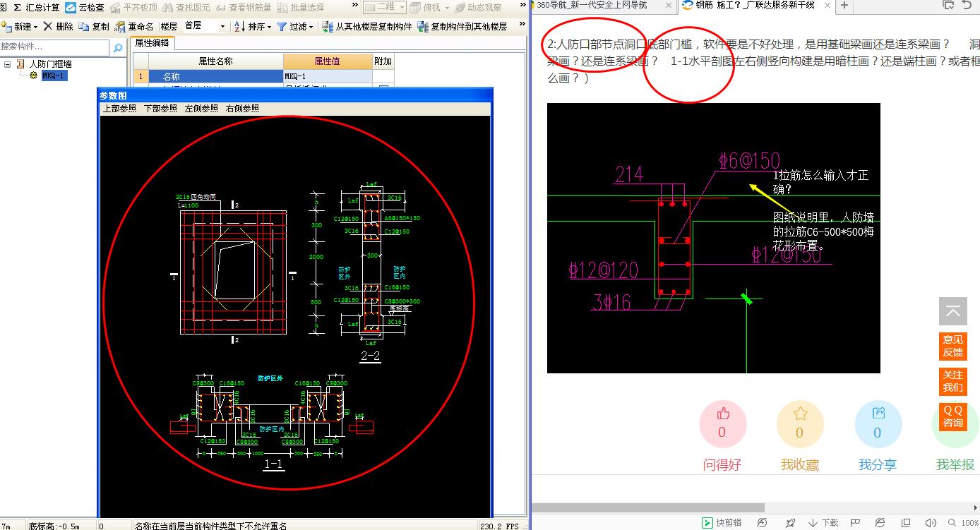Select 人防门框墙 in component tree
The height and width of the screenshot is (530, 980).
[50, 64]
